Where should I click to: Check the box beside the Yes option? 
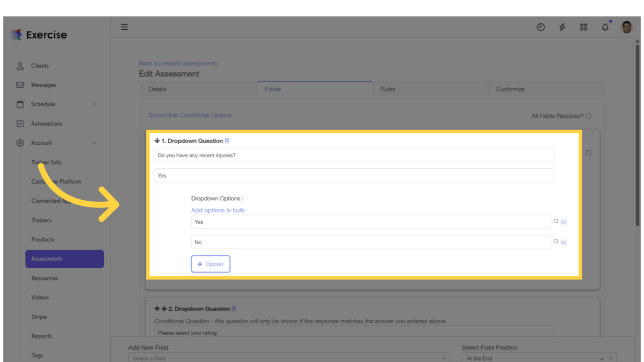[x=555, y=221]
